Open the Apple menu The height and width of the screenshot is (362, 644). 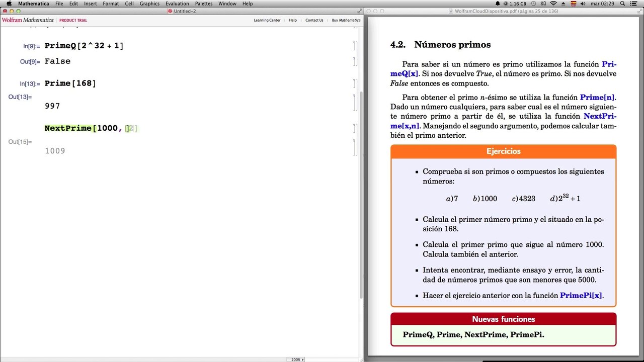(x=9, y=4)
